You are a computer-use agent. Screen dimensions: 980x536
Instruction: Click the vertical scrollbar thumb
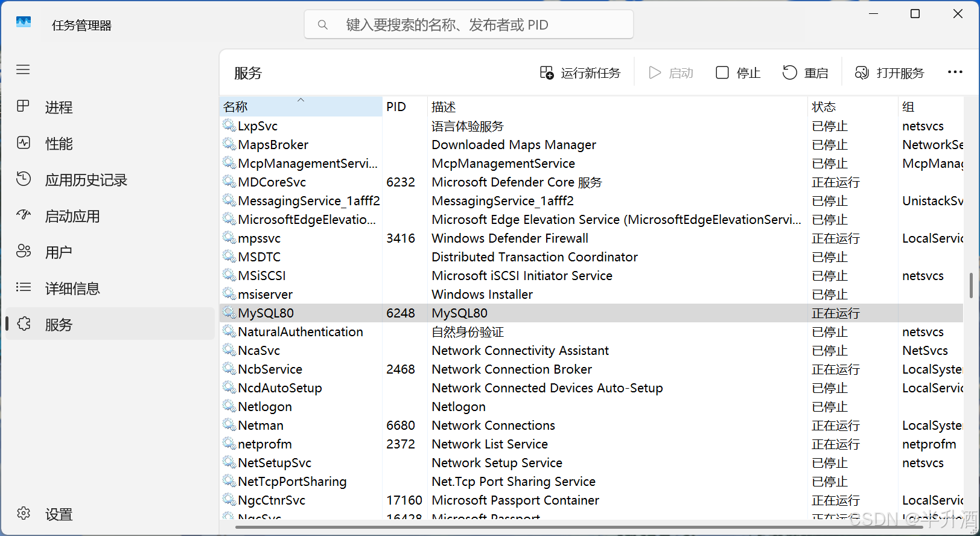(x=971, y=285)
